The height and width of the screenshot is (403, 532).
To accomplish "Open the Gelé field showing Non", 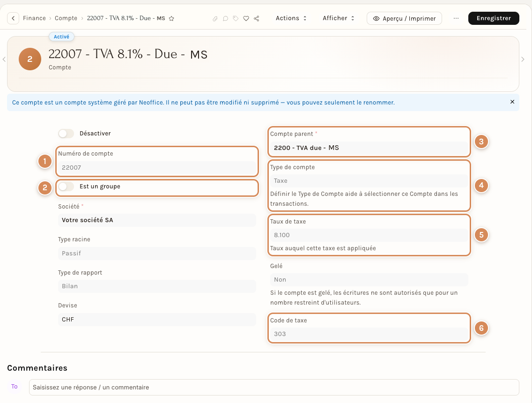I will [x=369, y=279].
